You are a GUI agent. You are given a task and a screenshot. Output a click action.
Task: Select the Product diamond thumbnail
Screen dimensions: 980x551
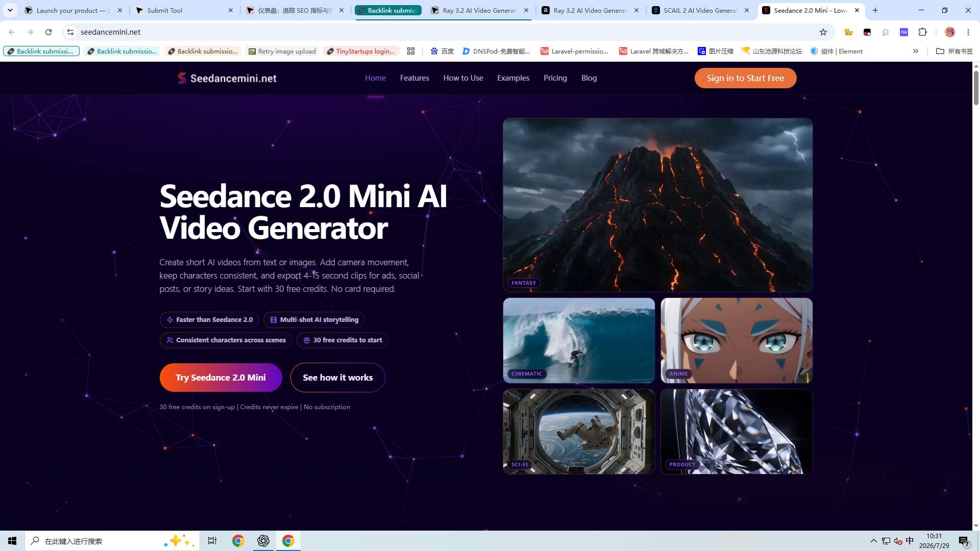(737, 432)
